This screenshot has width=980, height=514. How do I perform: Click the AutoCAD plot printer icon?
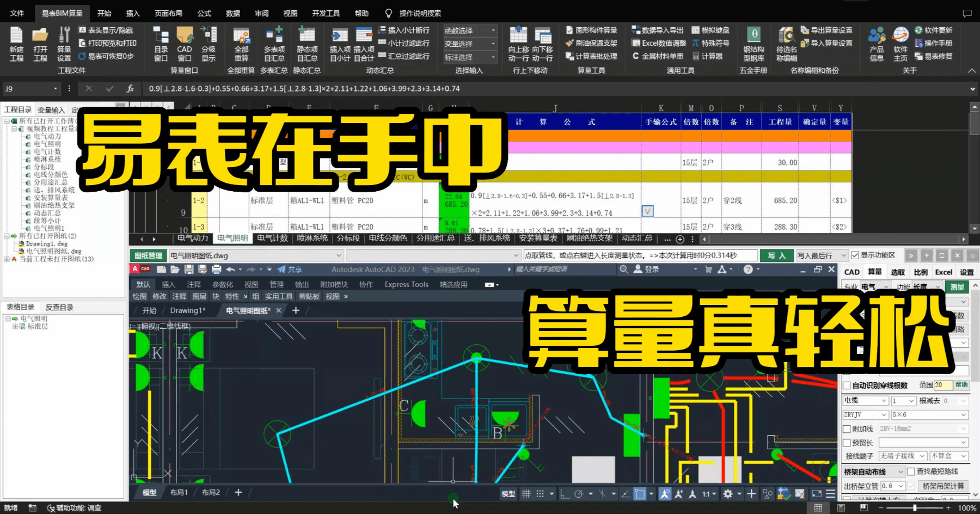[217, 269]
